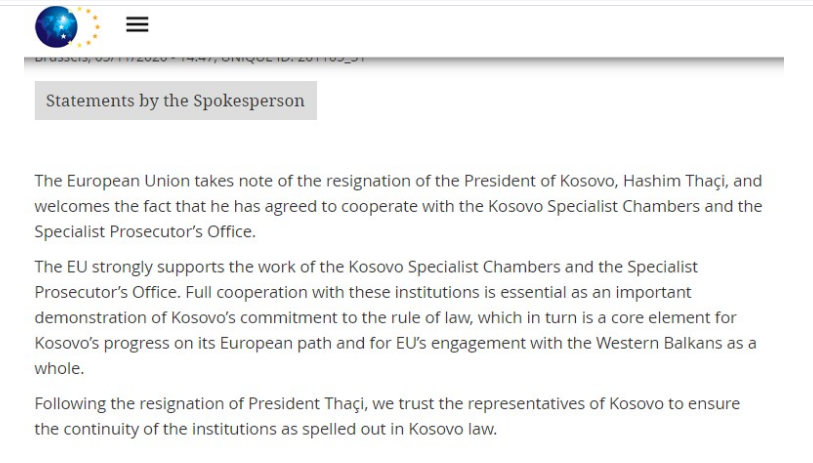Click the phrase "core element"
This screenshot has width=813, height=463.
click(x=608, y=317)
